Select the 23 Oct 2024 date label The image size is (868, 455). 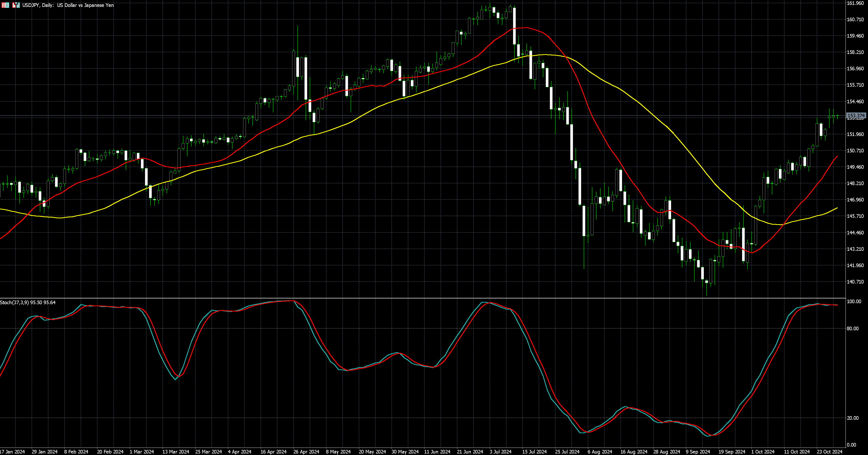click(x=829, y=452)
